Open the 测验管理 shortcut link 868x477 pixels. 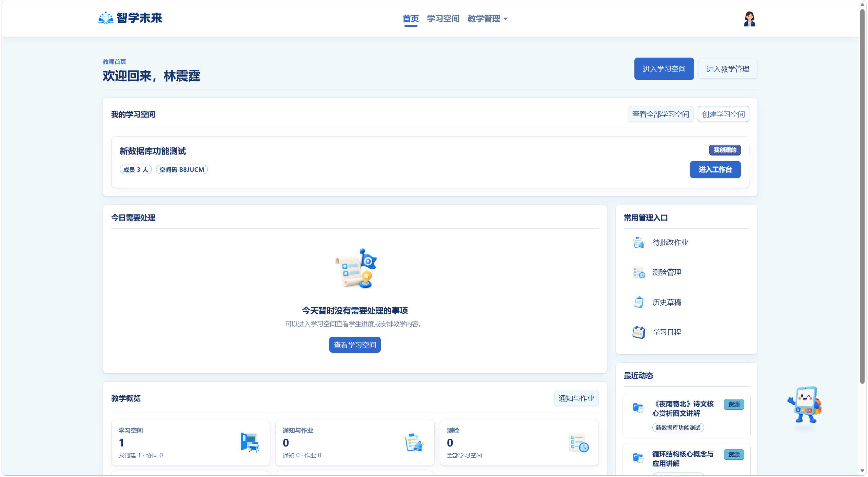click(686, 272)
